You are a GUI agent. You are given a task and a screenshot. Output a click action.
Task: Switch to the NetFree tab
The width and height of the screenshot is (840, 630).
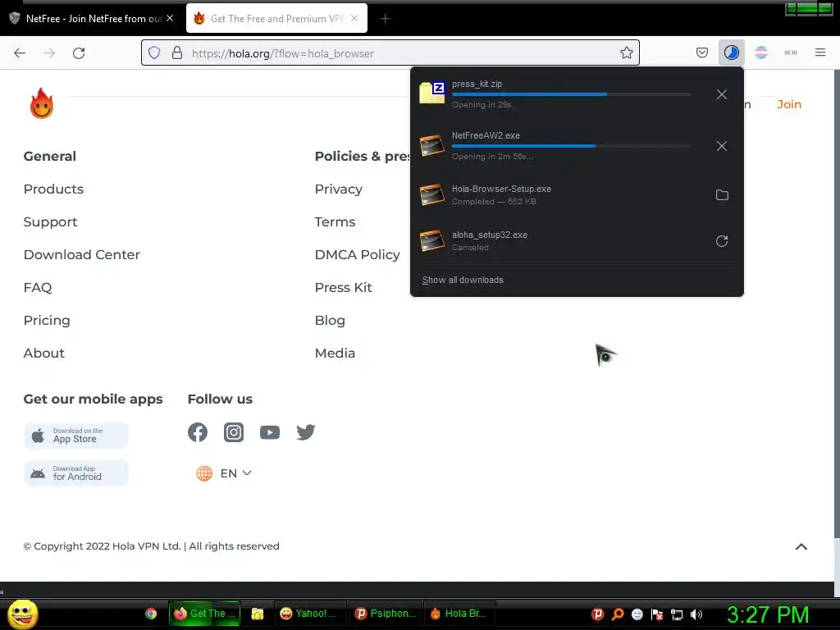click(93, 19)
